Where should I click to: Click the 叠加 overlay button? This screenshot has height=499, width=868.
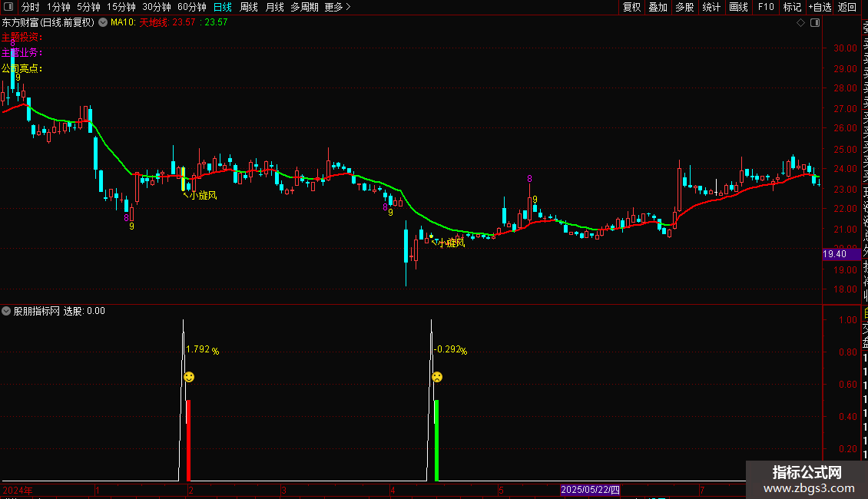coord(658,7)
